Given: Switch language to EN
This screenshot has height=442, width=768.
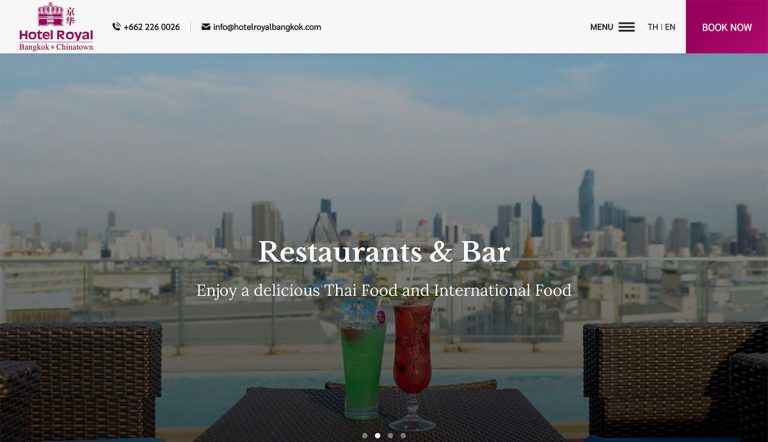Looking at the screenshot, I should 670,27.
